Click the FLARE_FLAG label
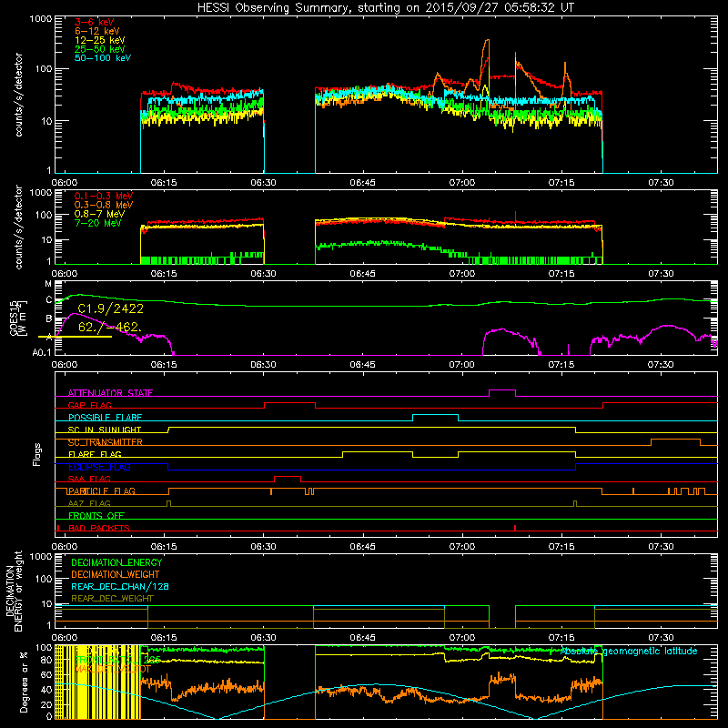The width and height of the screenshot is (728, 728). tap(95, 454)
